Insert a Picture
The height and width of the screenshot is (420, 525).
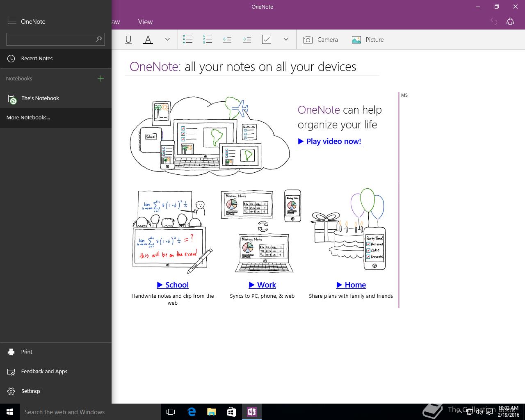367,40
